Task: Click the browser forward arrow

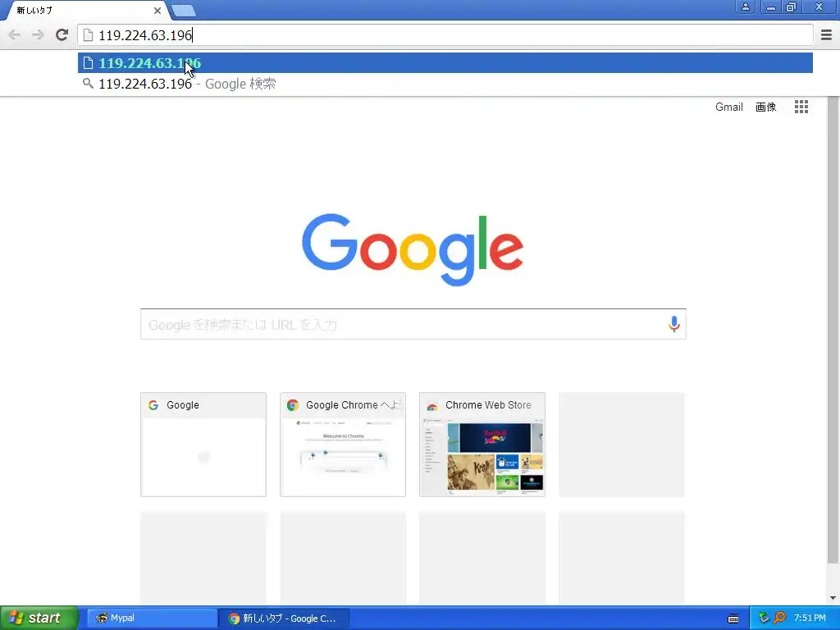Action: pyautogui.click(x=38, y=34)
